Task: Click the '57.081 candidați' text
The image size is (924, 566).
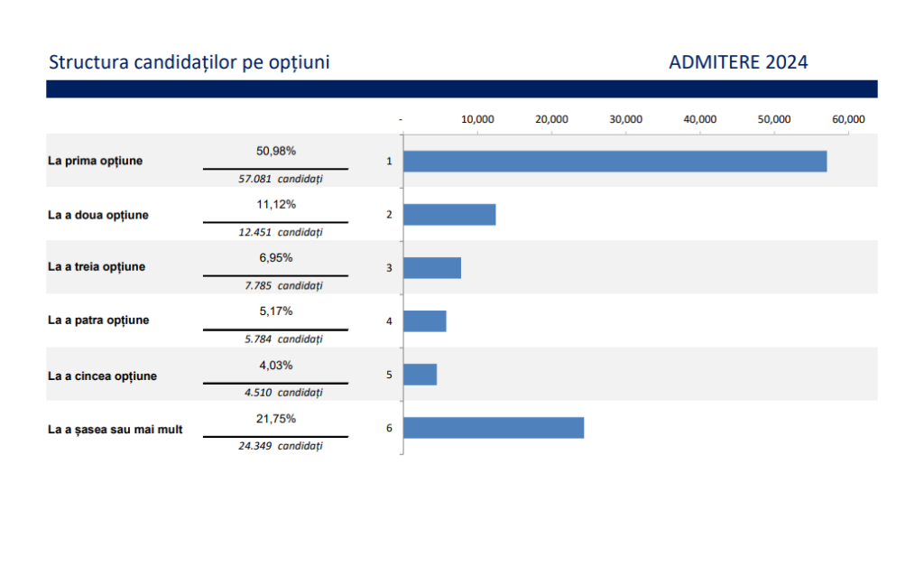Action: point(280,179)
